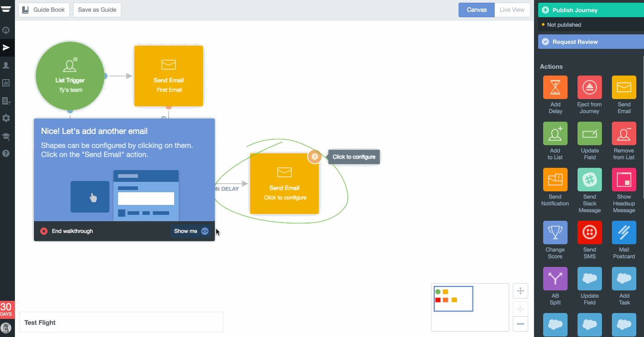Select the AB Split action icon
644x337 pixels.
[x=555, y=279]
